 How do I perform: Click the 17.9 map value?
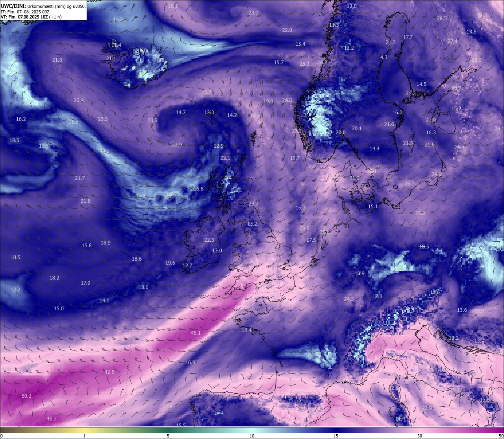pyautogui.click(x=85, y=283)
